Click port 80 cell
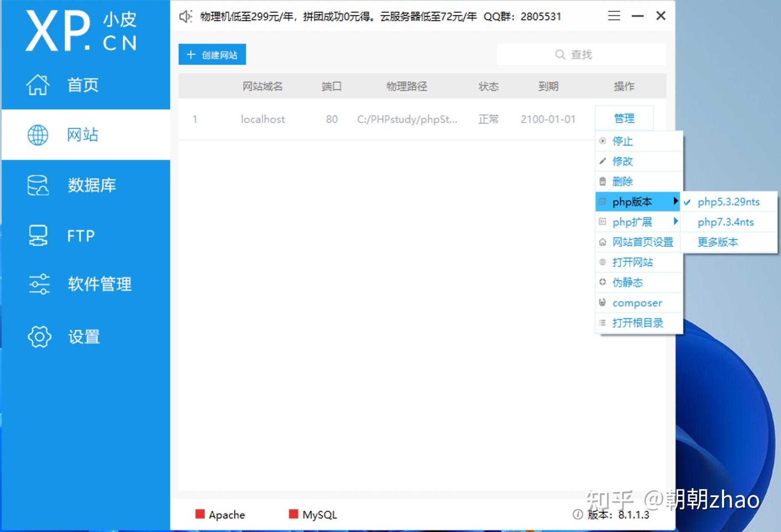The width and height of the screenshot is (781, 532). [332, 119]
